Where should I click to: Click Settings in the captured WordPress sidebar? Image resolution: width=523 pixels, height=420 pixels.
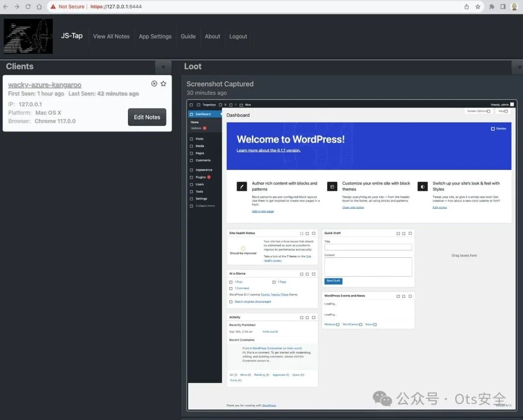point(201,199)
